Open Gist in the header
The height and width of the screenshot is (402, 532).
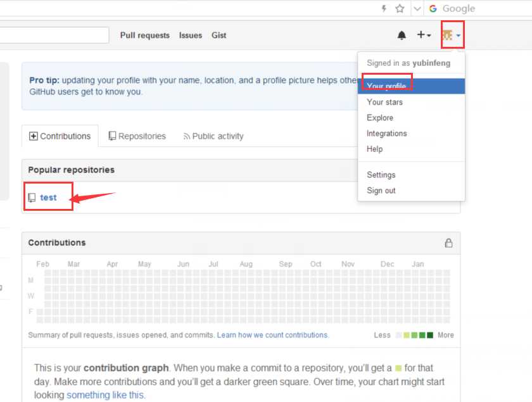click(x=219, y=35)
